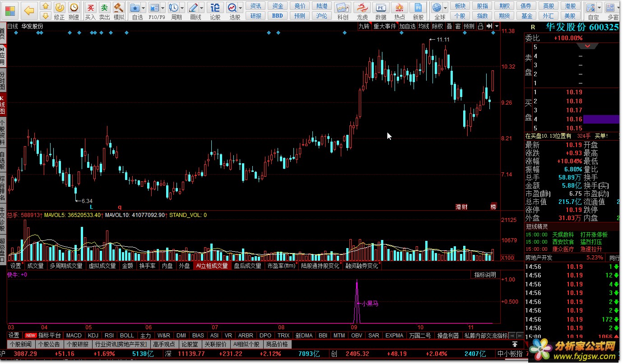This screenshot has height=364, width=623.
Task: Go back with the yellow left arrow
Action: (29, 10)
